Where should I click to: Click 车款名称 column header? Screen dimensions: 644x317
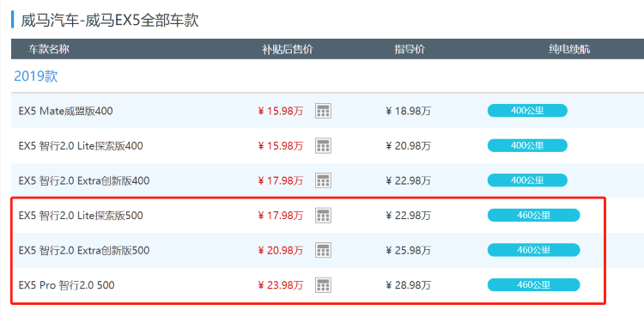(48, 50)
